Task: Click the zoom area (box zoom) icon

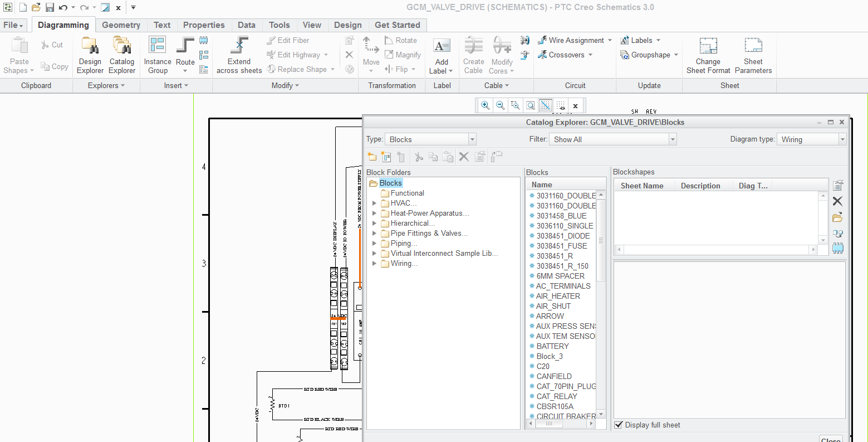Action: [x=516, y=105]
